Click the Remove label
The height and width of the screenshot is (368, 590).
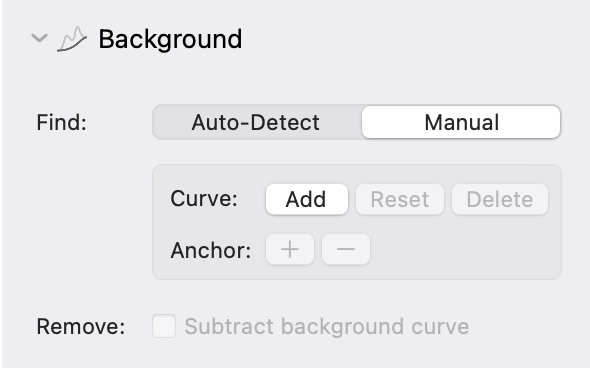[x=81, y=326]
